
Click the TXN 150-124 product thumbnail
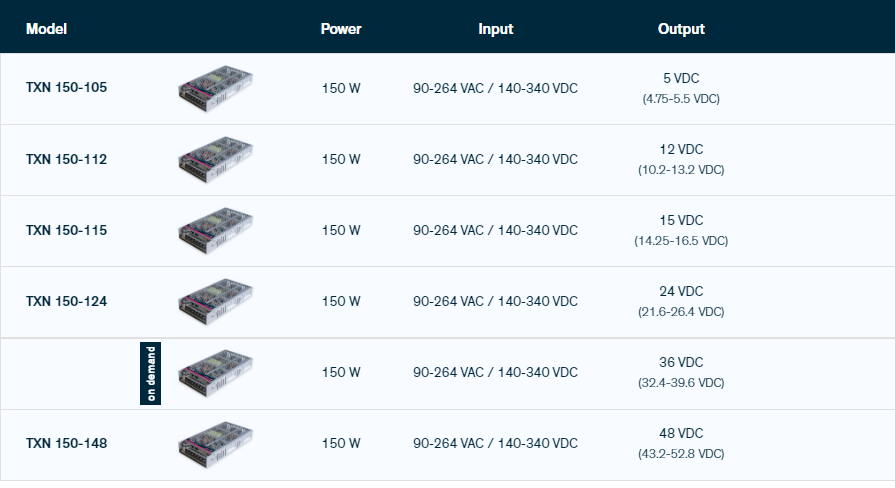215,302
